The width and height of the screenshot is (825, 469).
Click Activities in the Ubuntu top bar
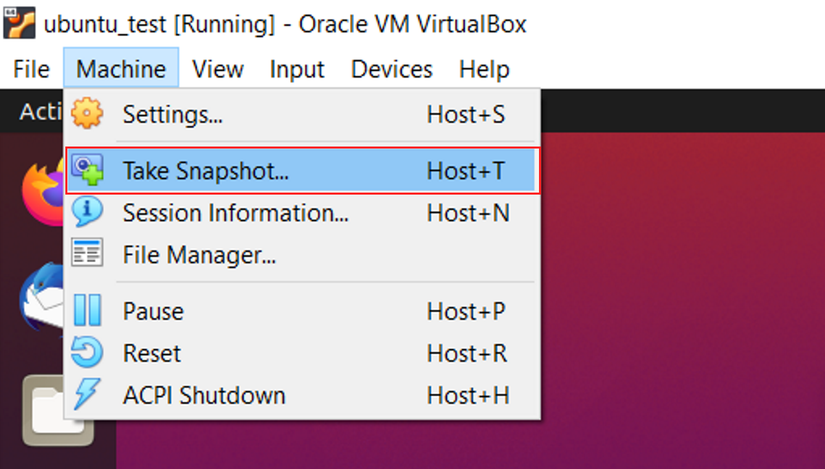[x=40, y=111]
